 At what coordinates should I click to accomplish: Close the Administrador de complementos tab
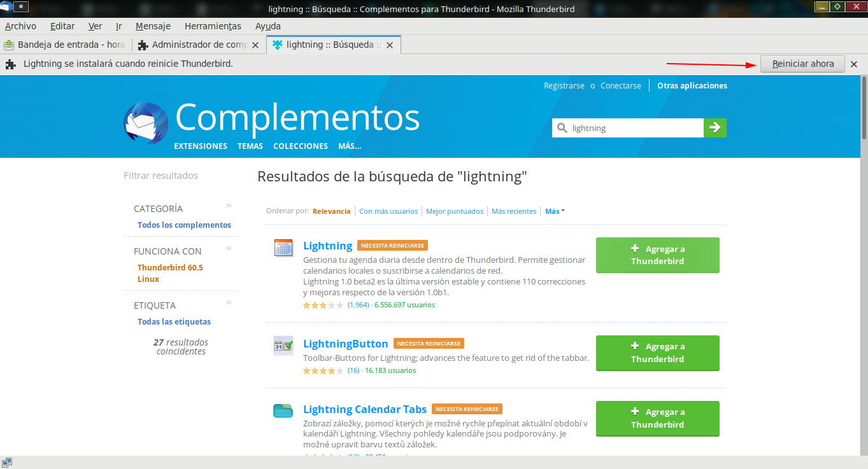[255, 45]
